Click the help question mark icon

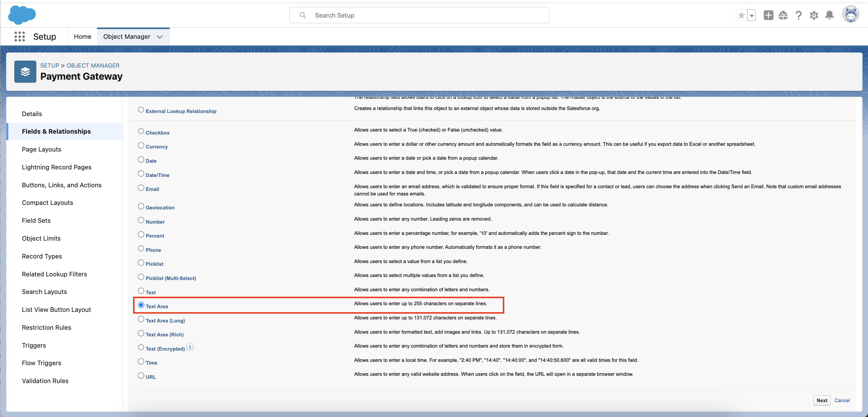(x=799, y=15)
